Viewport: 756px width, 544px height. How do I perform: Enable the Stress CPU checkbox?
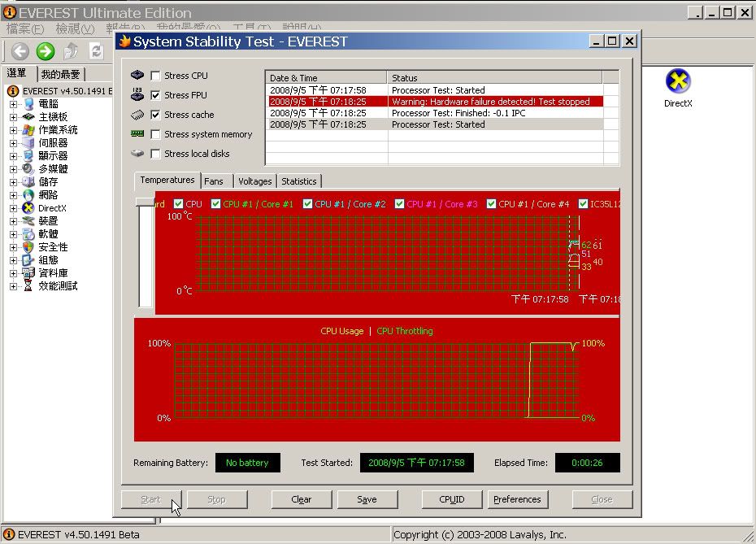[155, 76]
